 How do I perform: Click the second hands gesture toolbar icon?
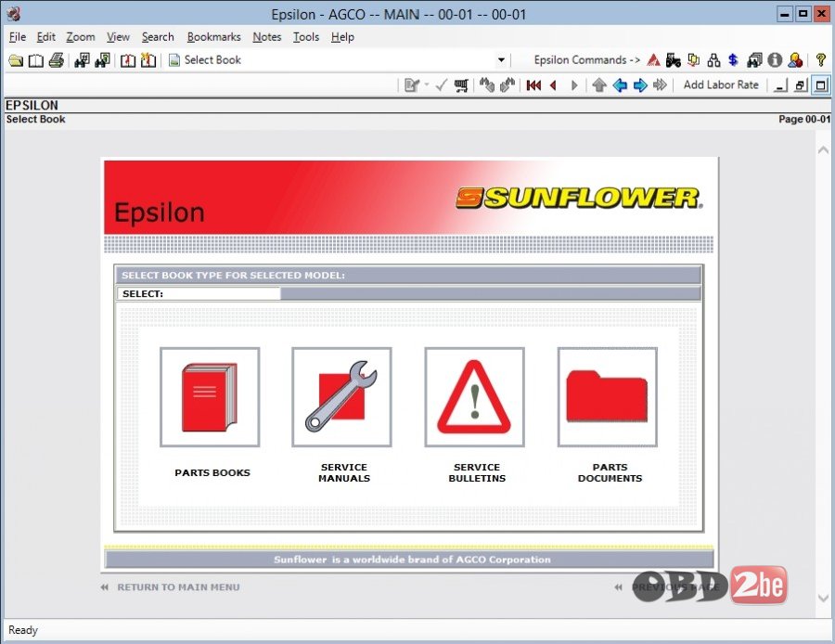507,85
